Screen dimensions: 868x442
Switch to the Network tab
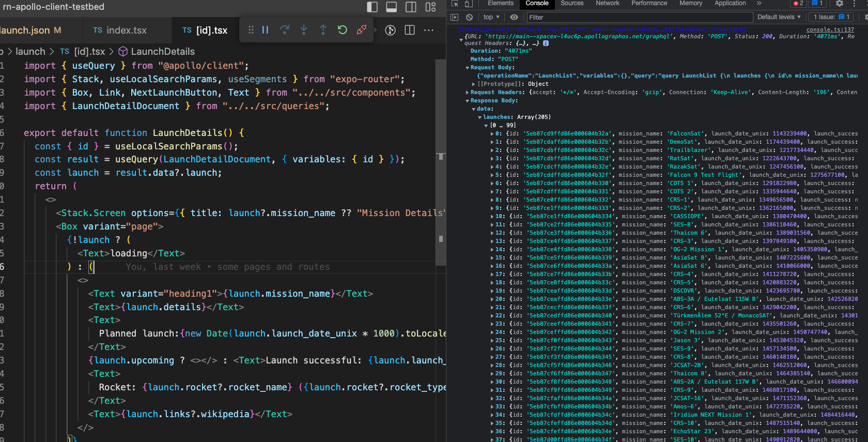click(x=607, y=4)
